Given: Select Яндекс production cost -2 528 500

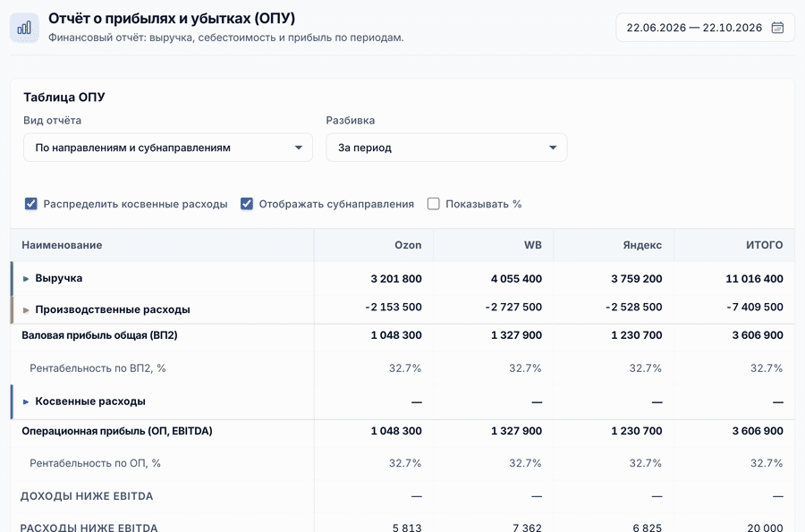Looking at the screenshot, I should tap(633, 307).
